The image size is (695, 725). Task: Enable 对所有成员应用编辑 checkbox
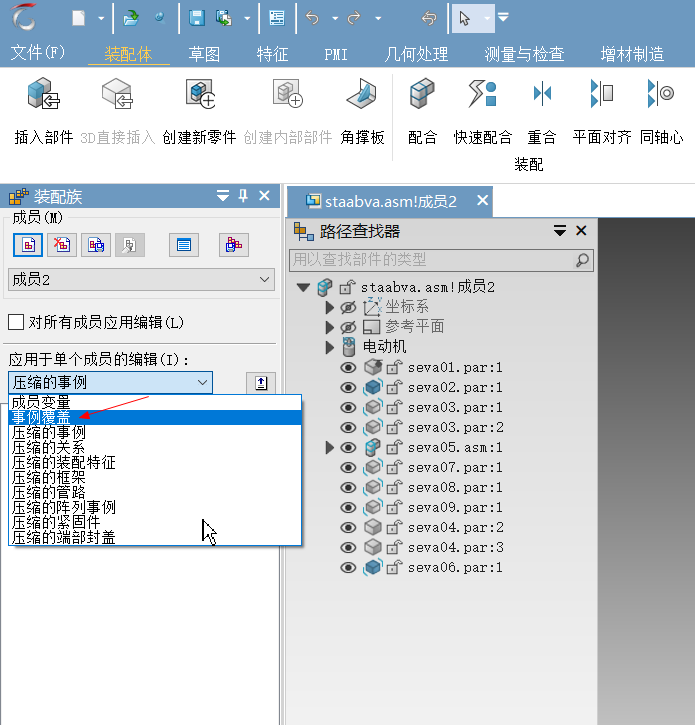(16, 322)
